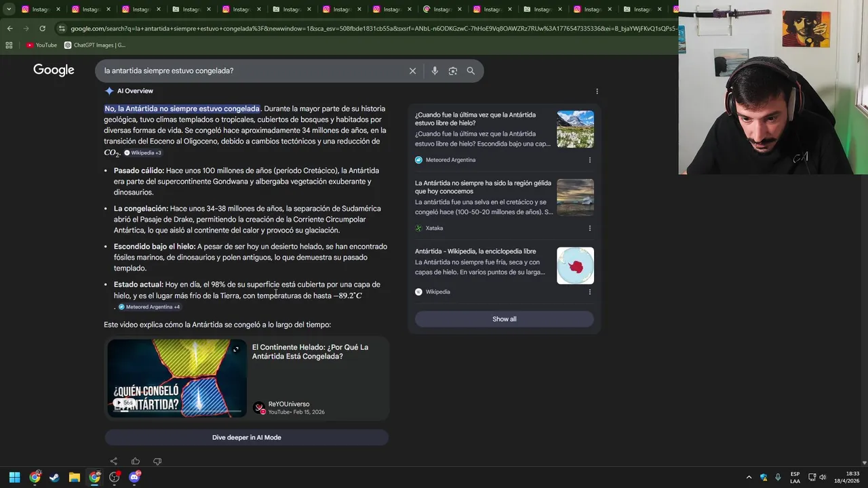868x488 pixels.
Task: Start a voice search with the microphone
Action: [435, 70]
